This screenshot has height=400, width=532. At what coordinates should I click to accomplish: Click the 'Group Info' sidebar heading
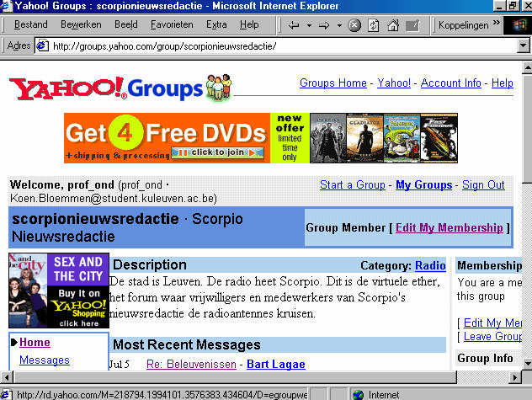click(485, 358)
